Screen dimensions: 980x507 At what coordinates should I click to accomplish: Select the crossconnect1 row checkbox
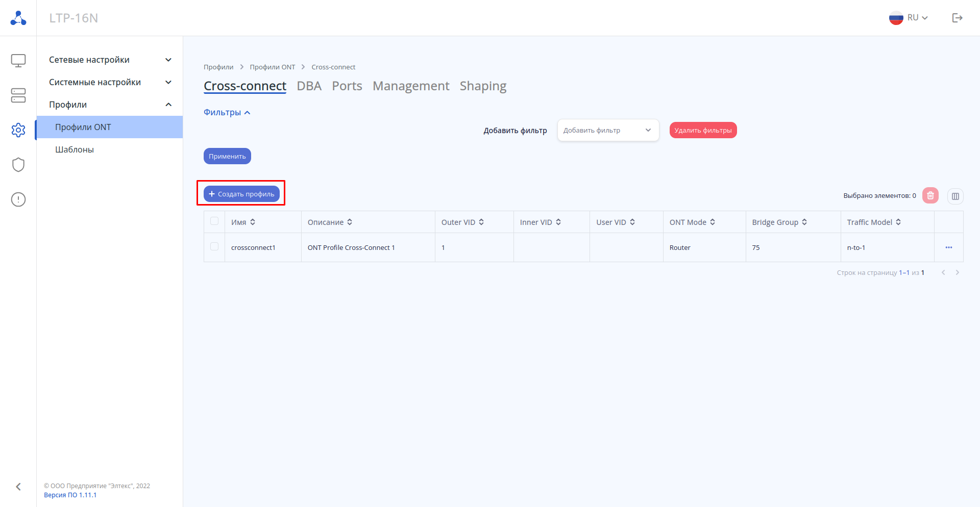coord(214,246)
